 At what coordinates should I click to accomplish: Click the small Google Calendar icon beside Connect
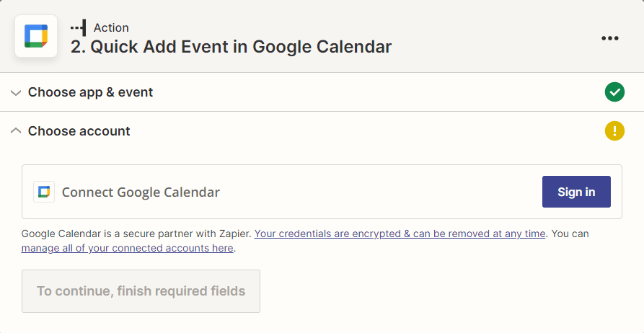point(44,192)
